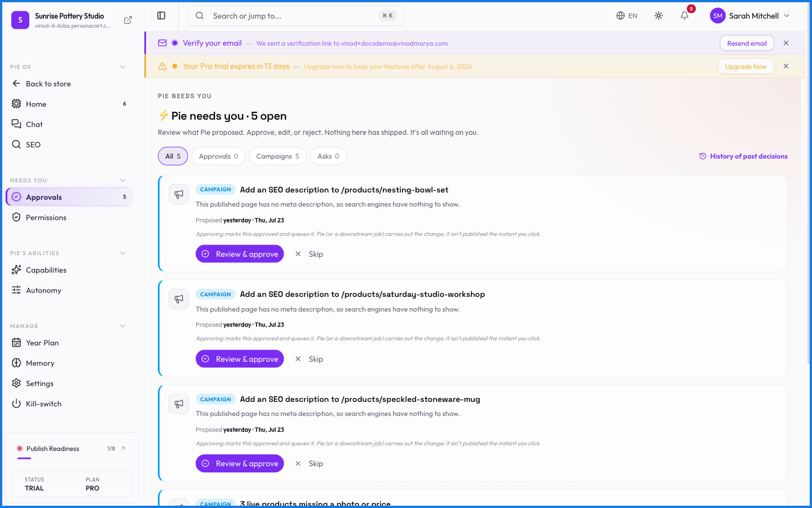Image resolution: width=812 pixels, height=508 pixels.
Task: Click megaphone icon on nesting-bowl-set card
Action: tap(179, 194)
